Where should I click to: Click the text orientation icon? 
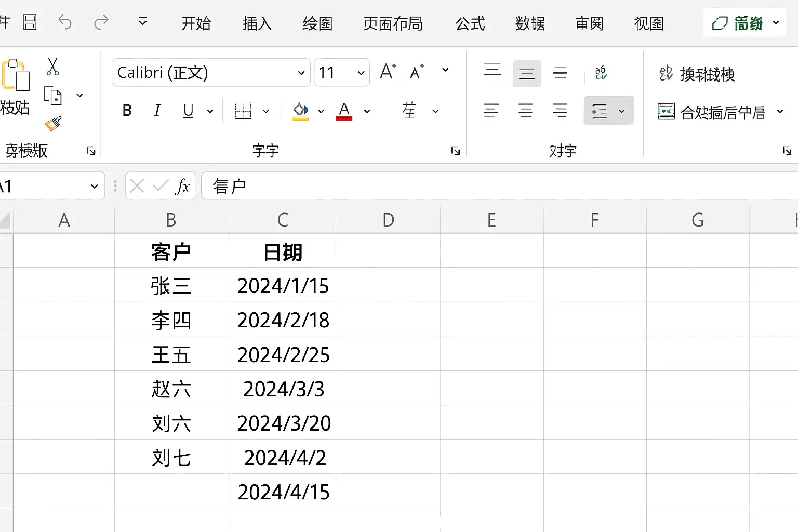pyautogui.click(x=601, y=73)
